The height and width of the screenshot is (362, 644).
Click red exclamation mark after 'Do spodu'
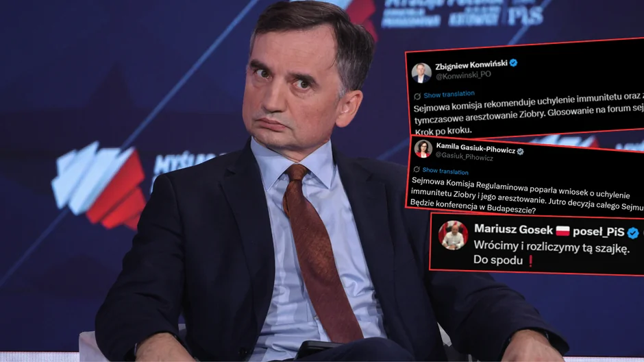tap(530, 261)
